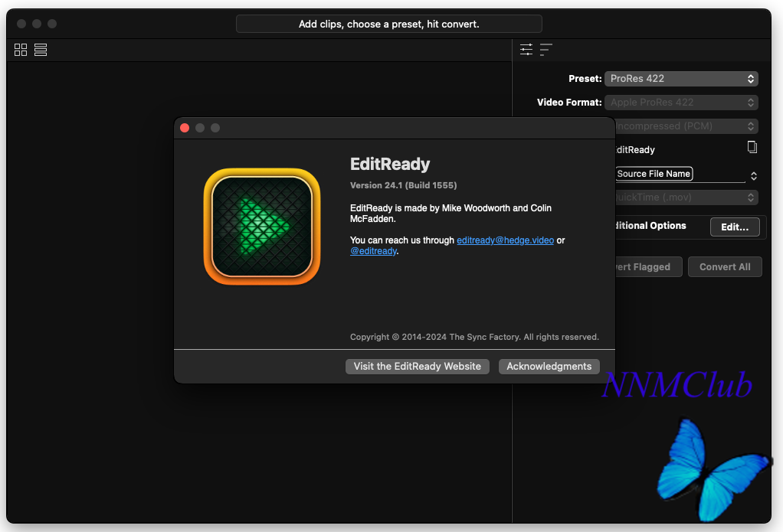Click the 'Version 24.1 (Build 1555)' text

[x=404, y=185]
